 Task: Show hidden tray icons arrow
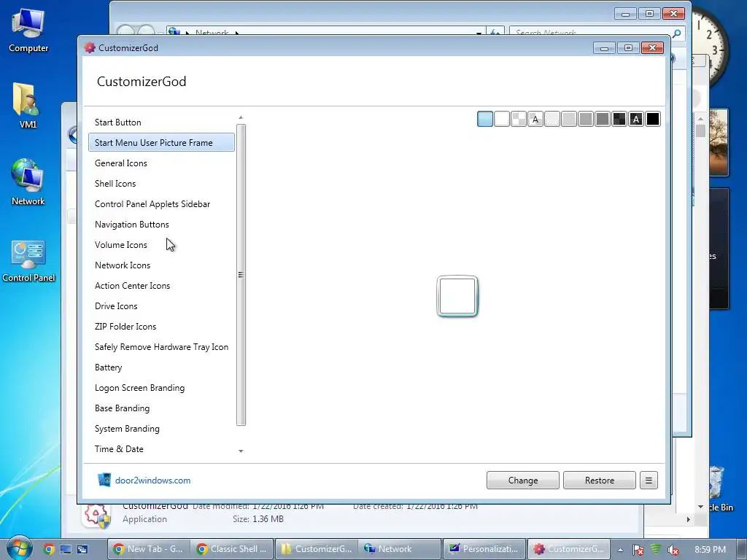620,550
